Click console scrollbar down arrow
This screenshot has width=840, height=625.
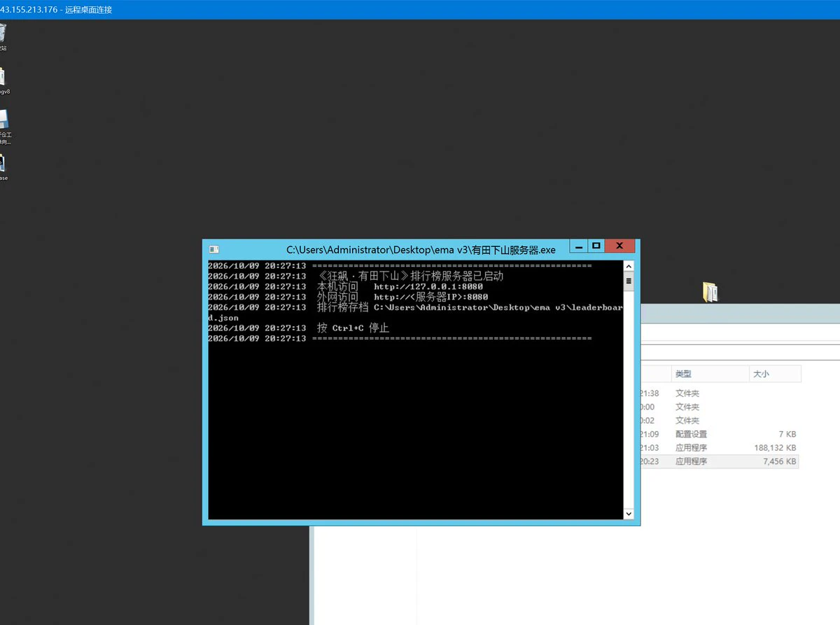(x=629, y=514)
